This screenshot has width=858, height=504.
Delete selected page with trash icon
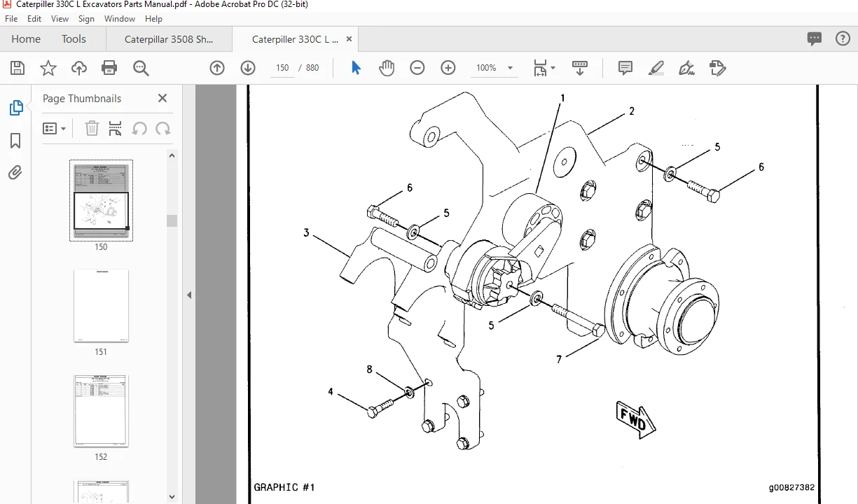(x=92, y=128)
